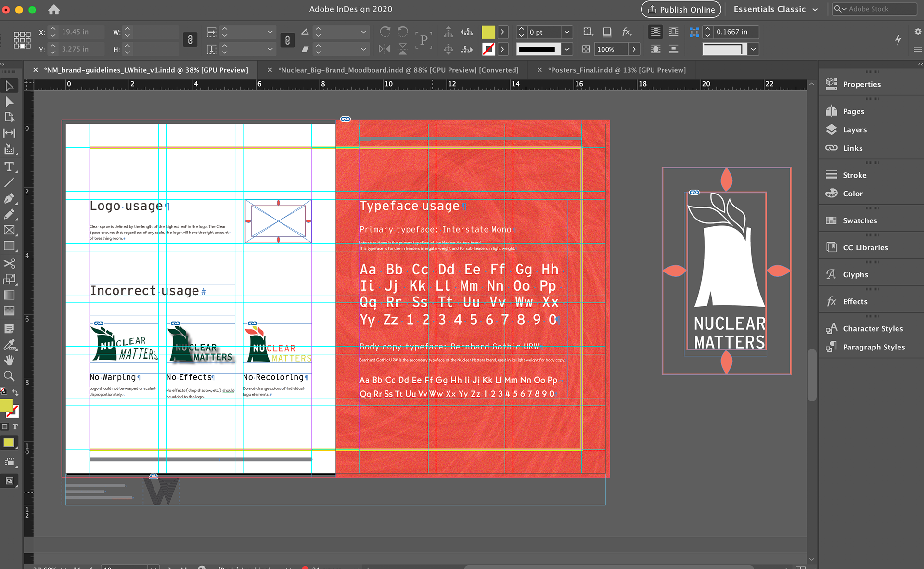Select the Scissors tool
This screenshot has height=569, width=924.
point(9,263)
